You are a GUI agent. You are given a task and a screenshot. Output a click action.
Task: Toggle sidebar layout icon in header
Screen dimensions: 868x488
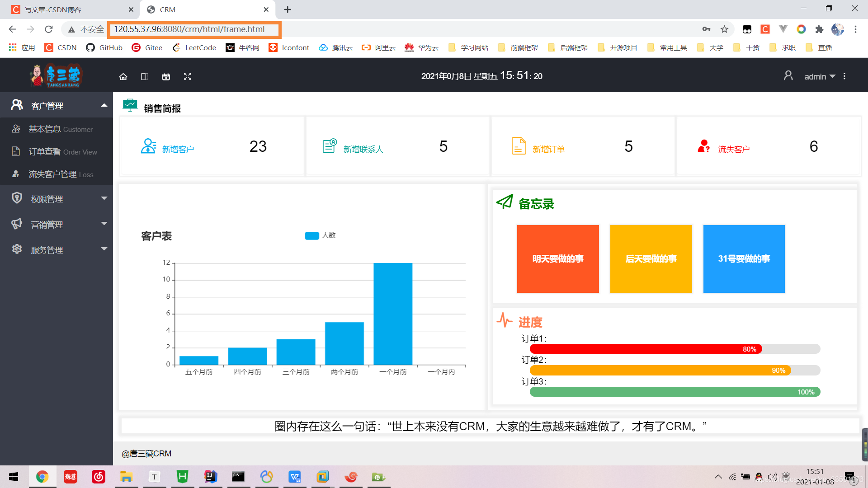tap(145, 77)
